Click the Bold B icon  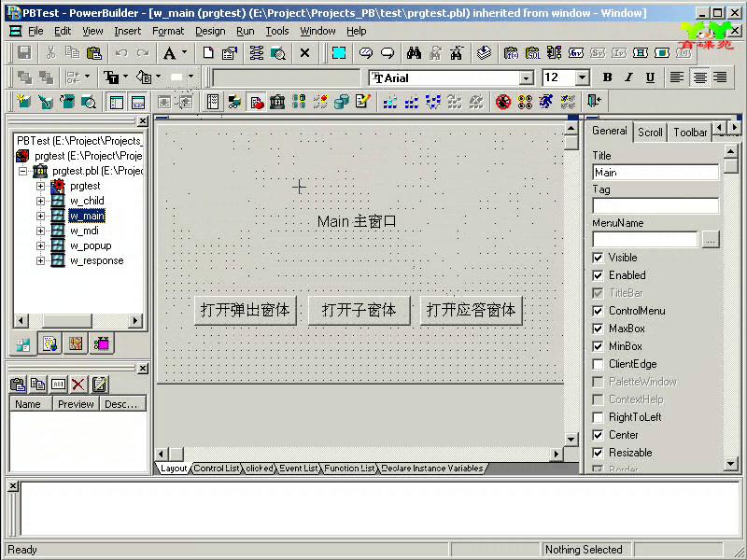tap(607, 77)
